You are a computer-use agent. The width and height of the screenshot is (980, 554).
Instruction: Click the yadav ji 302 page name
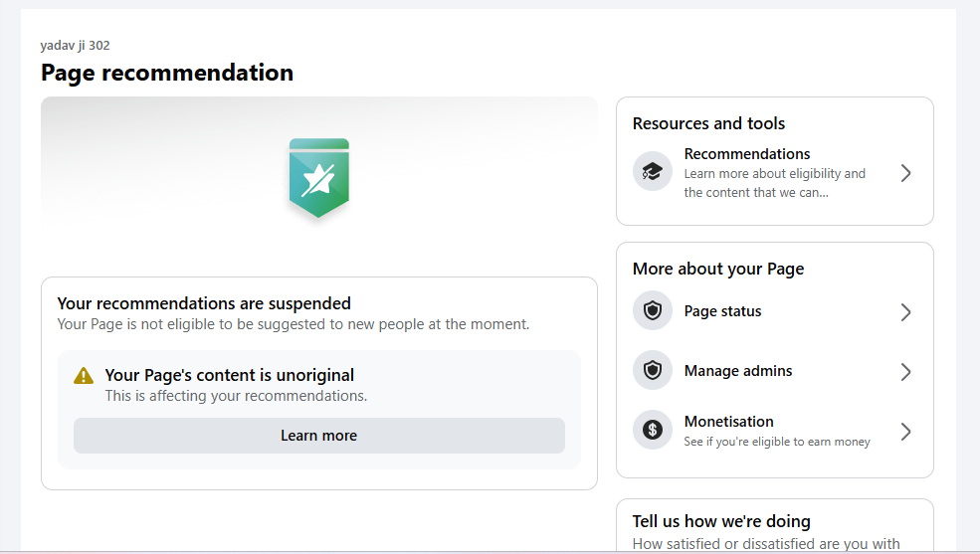click(76, 46)
